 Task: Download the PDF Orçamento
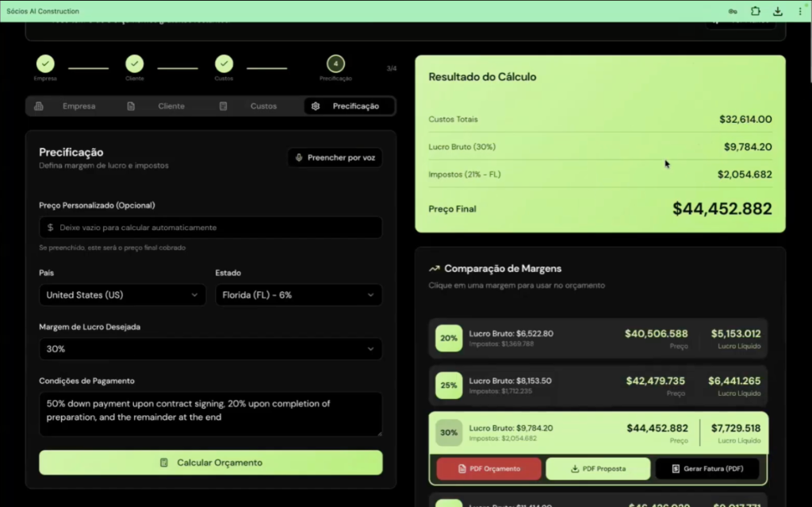click(x=488, y=469)
